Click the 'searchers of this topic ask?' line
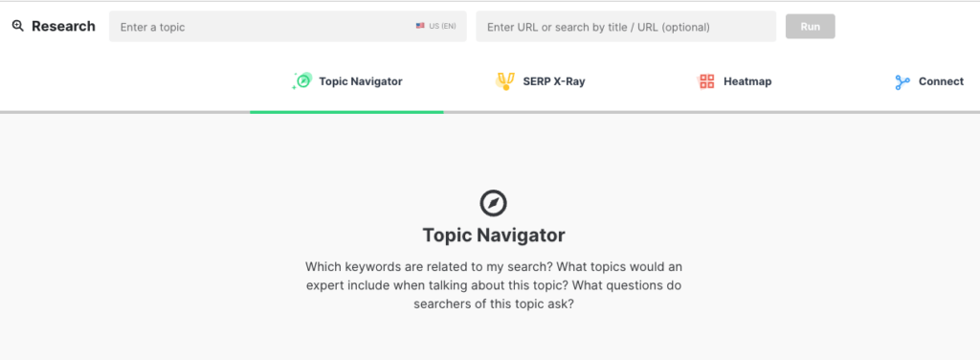 pyautogui.click(x=494, y=305)
